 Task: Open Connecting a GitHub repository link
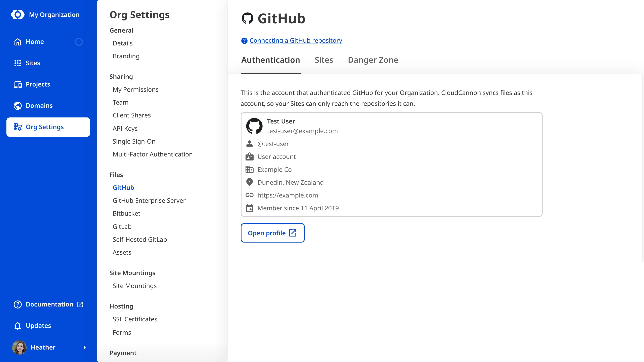point(296,40)
